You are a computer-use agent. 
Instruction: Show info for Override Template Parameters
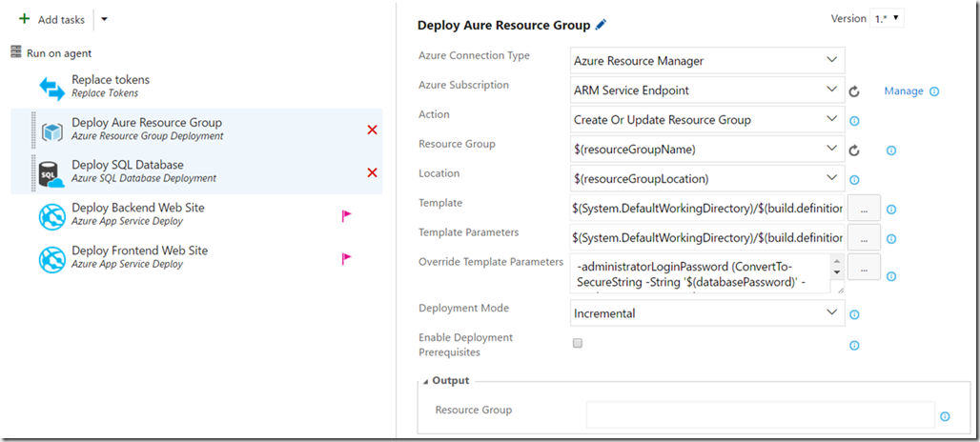tap(891, 276)
